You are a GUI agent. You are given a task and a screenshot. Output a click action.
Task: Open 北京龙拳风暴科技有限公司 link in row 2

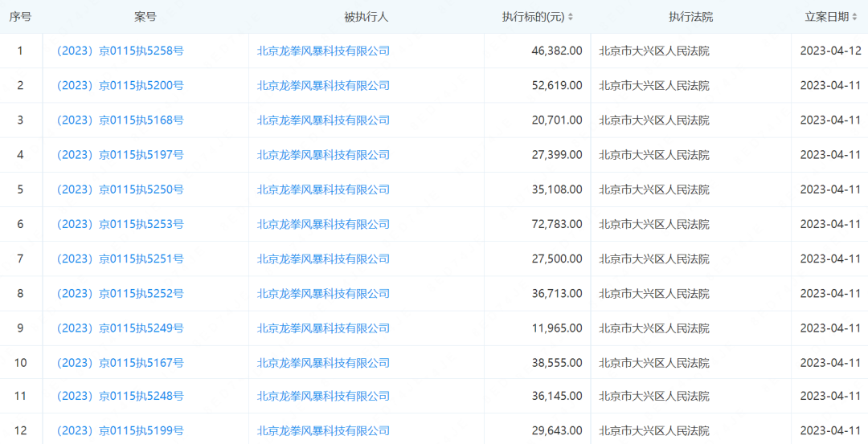tap(323, 86)
